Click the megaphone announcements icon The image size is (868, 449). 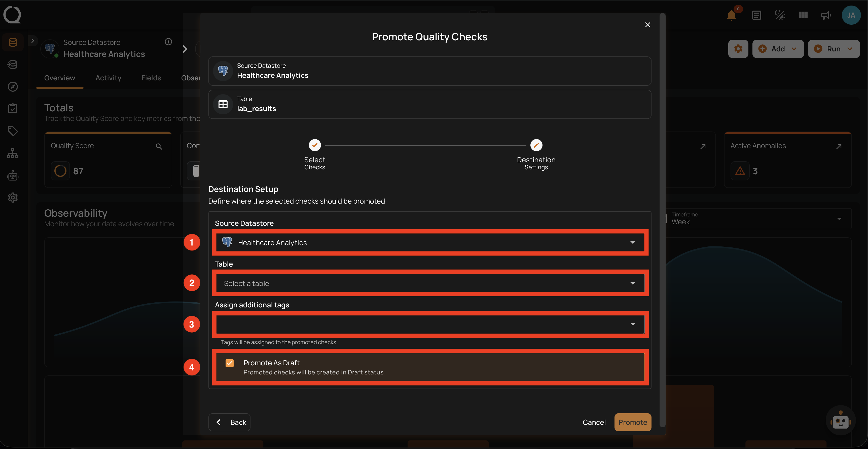[826, 16]
